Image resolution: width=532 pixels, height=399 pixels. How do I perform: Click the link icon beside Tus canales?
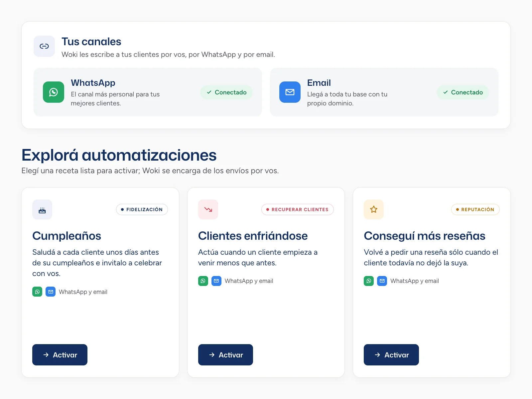coord(44,46)
